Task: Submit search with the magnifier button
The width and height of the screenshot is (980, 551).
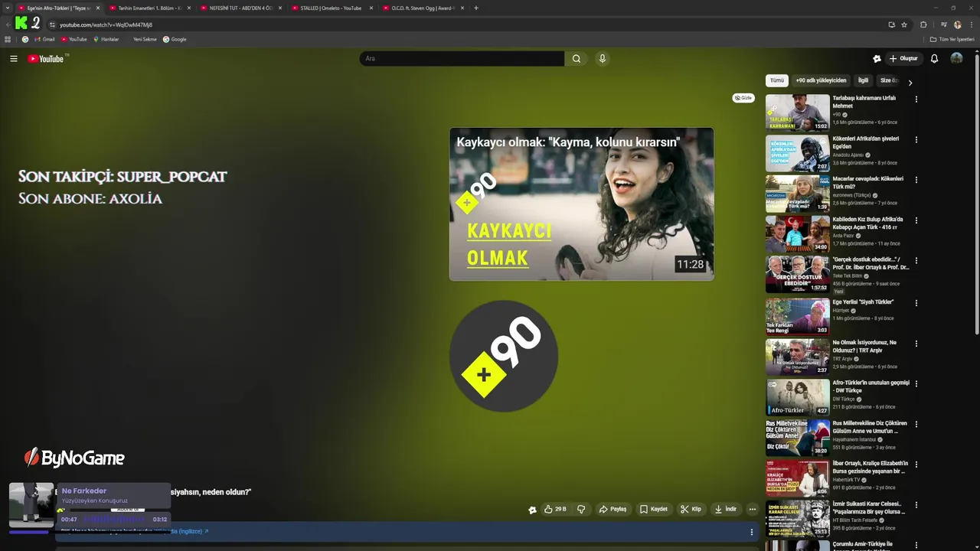Action: 577,59
